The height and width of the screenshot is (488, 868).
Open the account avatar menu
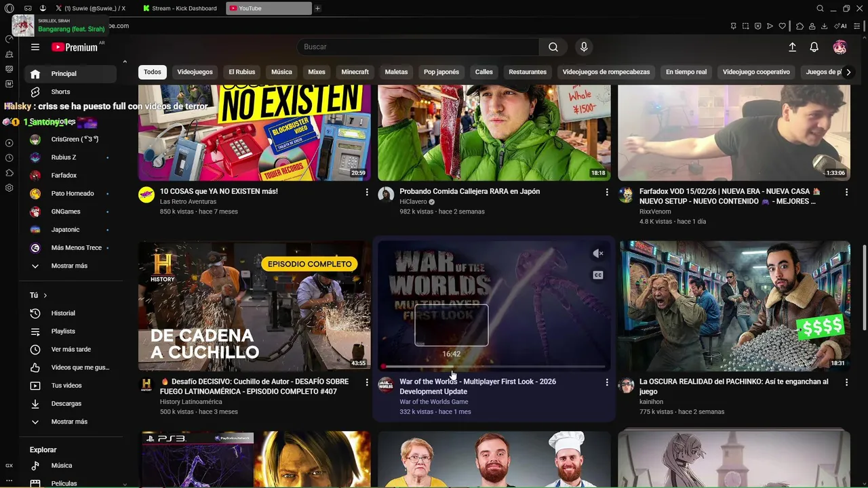(840, 47)
